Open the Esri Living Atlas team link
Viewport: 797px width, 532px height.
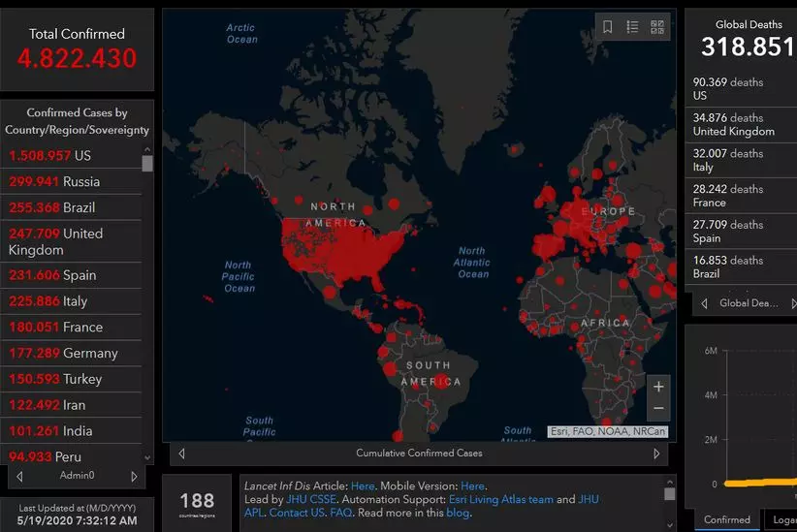pyautogui.click(x=499, y=499)
